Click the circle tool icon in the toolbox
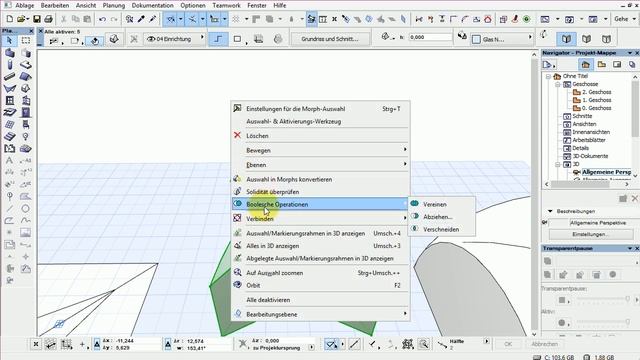Screen dimensions: 640x360 (25, 209)
